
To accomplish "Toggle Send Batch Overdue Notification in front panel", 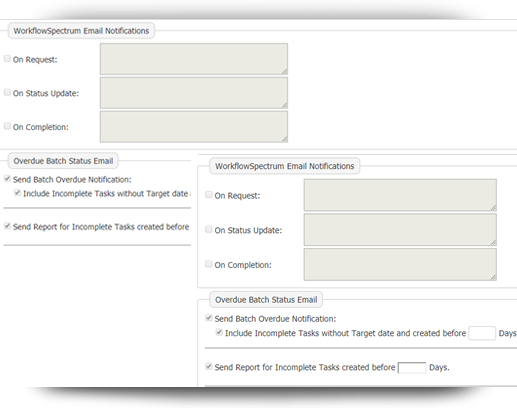I will point(209,318).
